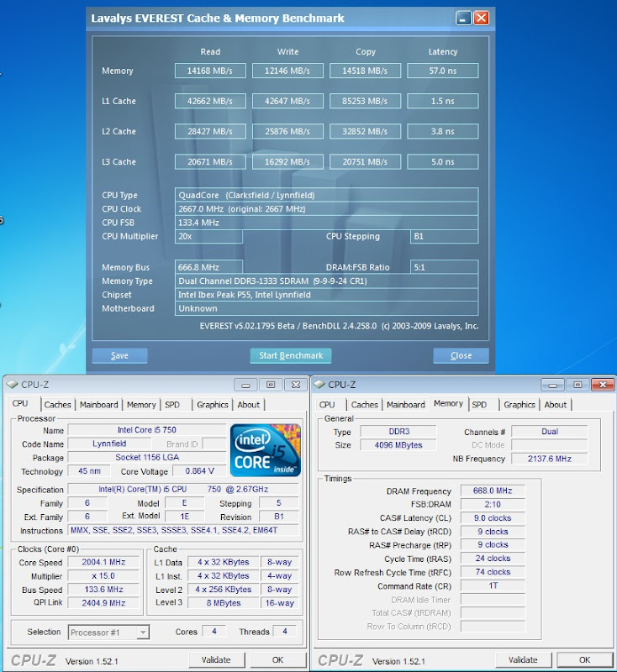Minimize the right CPU-Z window
617x672 pixels.
click(552, 385)
